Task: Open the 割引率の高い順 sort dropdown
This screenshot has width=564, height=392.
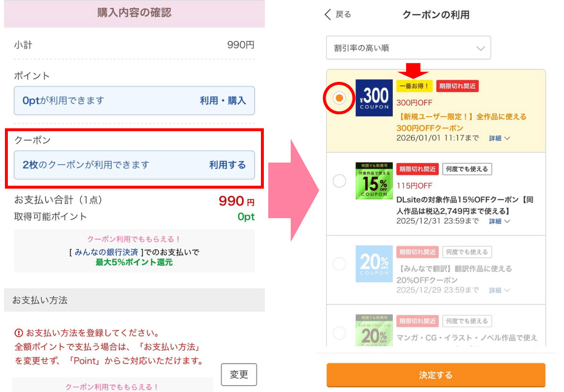Action: pyautogui.click(x=409, y=48)
